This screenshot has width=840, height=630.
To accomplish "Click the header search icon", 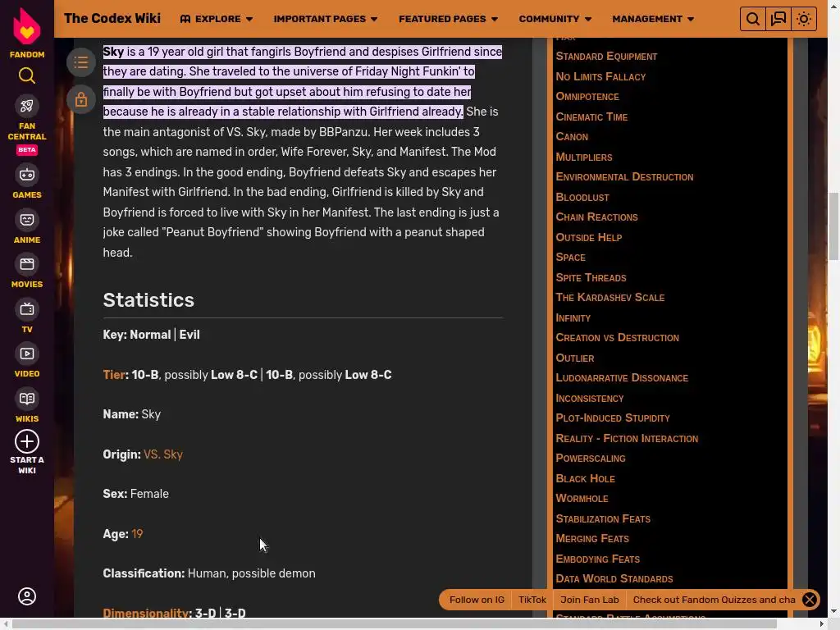I will click(753, 20).
